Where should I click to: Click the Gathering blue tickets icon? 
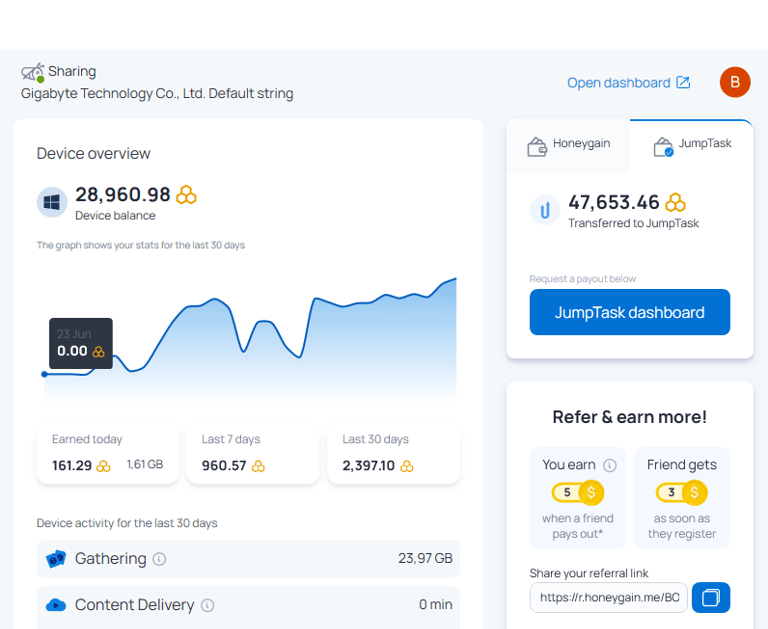point(56,559)
